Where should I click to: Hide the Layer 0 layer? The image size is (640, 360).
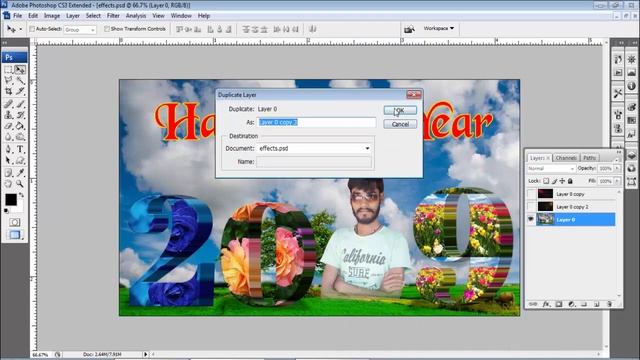pyautogui.click(x=531, y=220)
